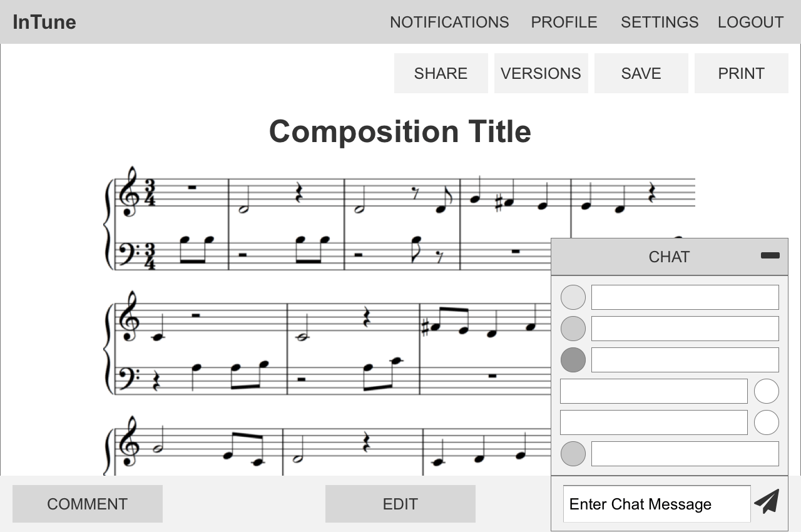Viewport: 801px width, 532px height.
Task: Click the Share button
Action: point(441,73)
